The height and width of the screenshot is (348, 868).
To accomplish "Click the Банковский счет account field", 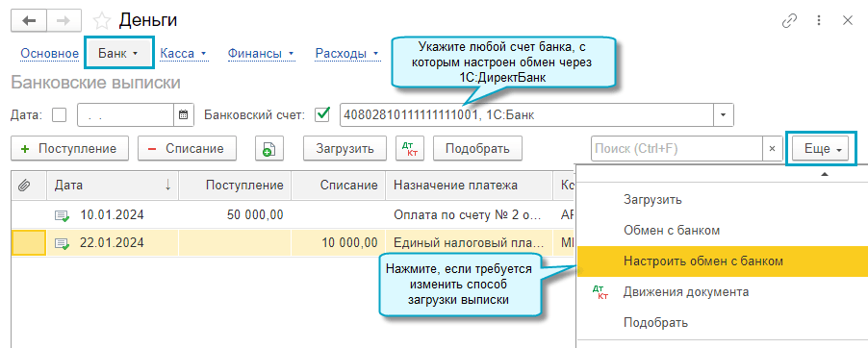I will [526, 115].
